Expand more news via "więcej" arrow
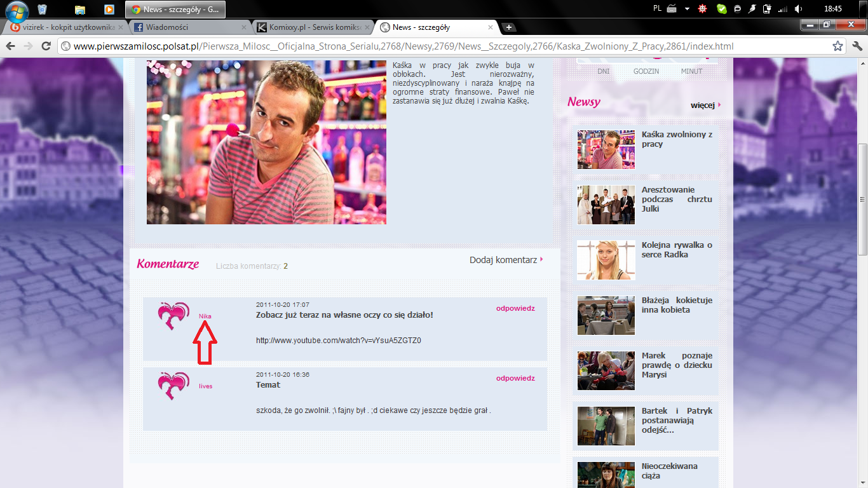868x488 pixels. click(x=705, y=105)
